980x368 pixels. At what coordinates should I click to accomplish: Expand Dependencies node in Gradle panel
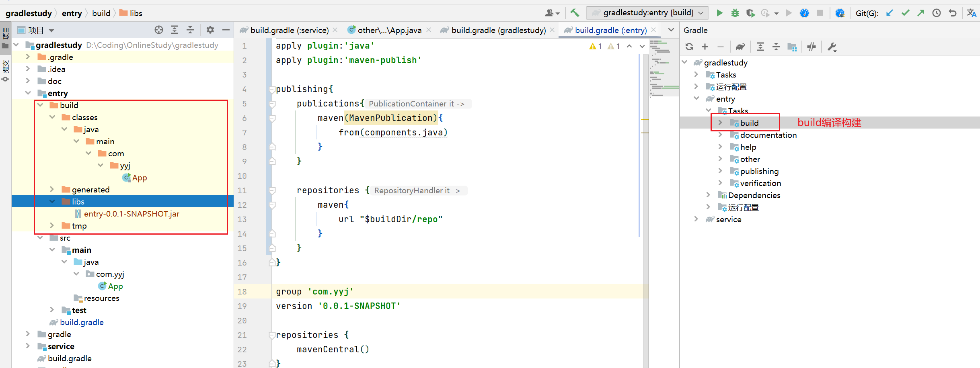708,195
